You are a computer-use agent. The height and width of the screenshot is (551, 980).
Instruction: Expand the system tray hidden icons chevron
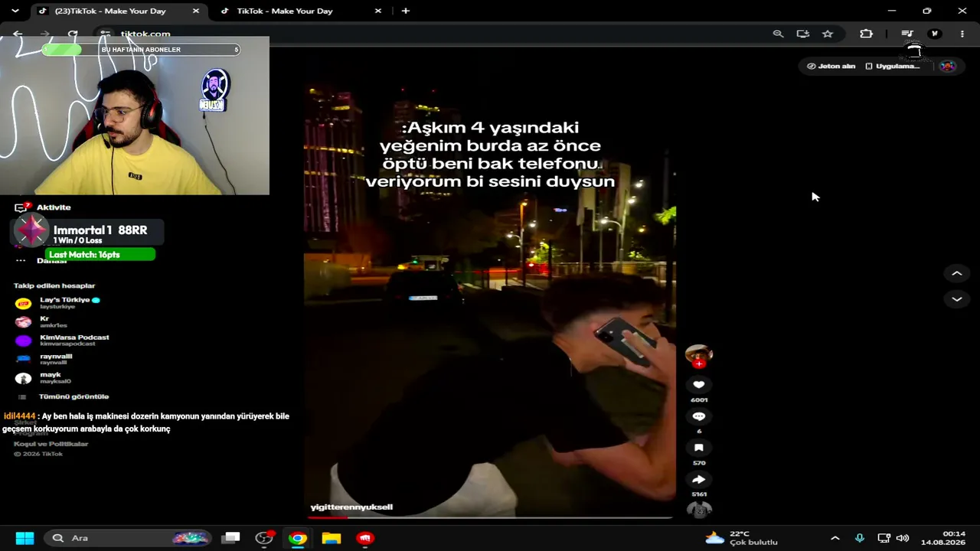click(x=835, y=538)
